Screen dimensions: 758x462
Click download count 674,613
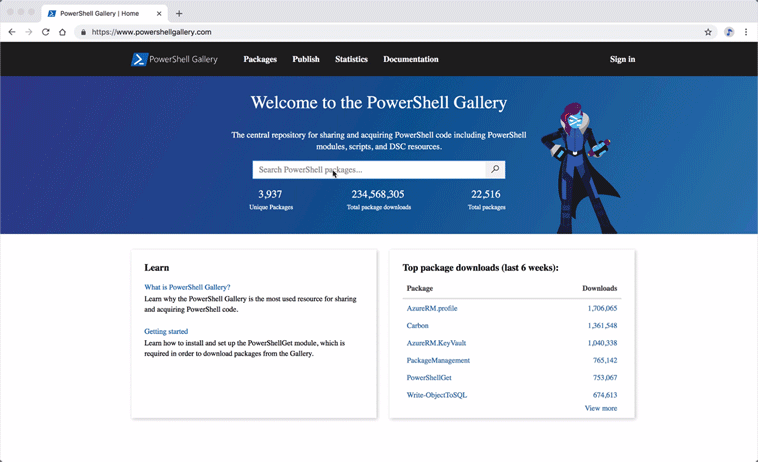click(x=605, y=395)
